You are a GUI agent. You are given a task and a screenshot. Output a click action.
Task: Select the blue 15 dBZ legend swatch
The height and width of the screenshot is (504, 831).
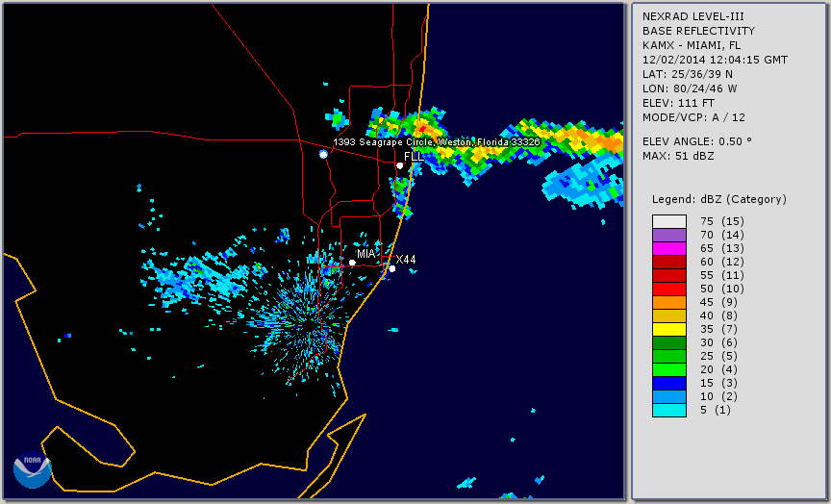[669, 383]
